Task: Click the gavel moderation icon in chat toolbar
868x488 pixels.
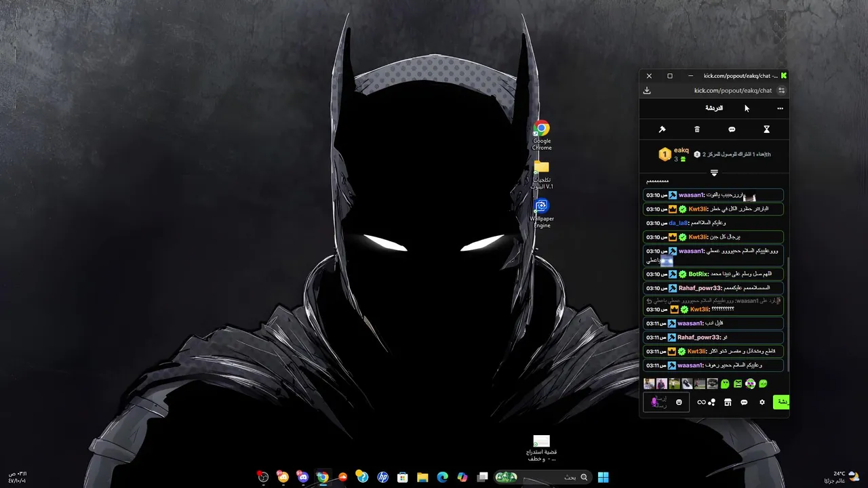Action: click(663, 129)
